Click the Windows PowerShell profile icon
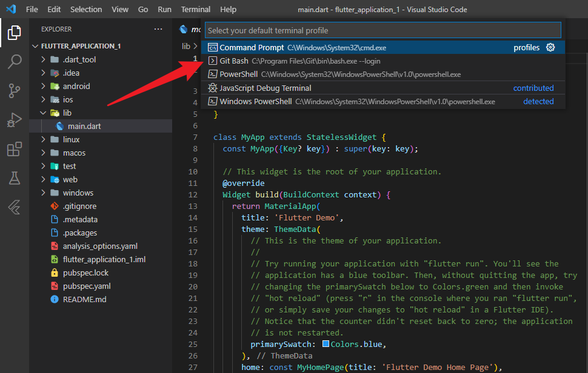This screenshot has width=588, height=373. pos(213,102)
